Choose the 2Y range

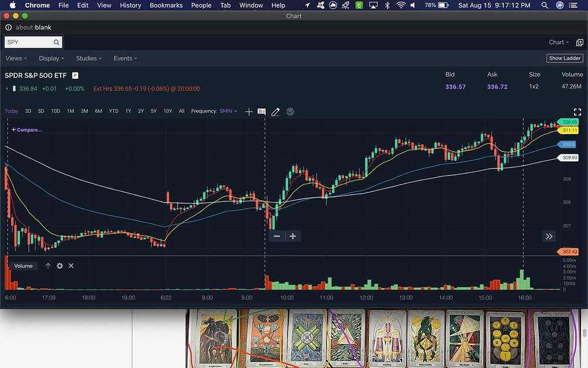pyautogui.click(x=141, y=111)
